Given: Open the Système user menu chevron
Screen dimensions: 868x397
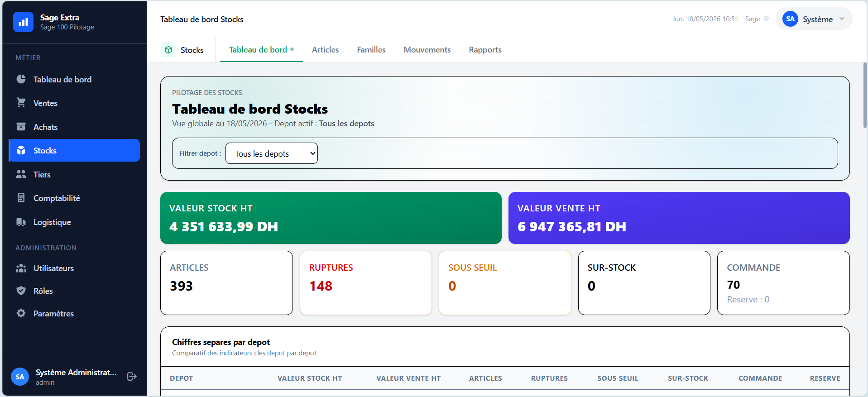Looking at the screenshot, I should pos(842,19).
